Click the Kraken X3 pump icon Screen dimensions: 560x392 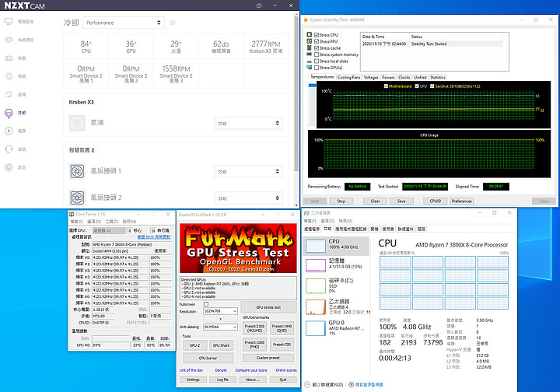(x=77, y=123)
